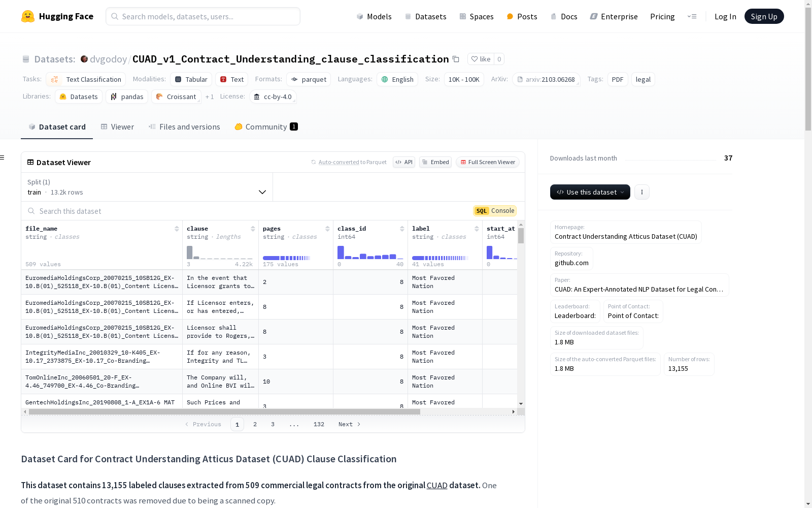Click the table vertical scrollbar thumb

tap(521, 236)
